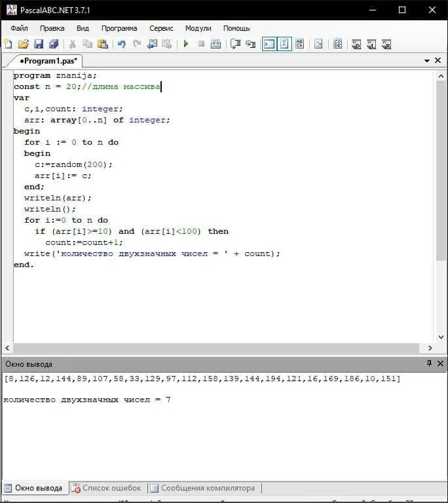Minimize the PascalABC.NET window
448x503 pixels.
(x=373, y=10)
